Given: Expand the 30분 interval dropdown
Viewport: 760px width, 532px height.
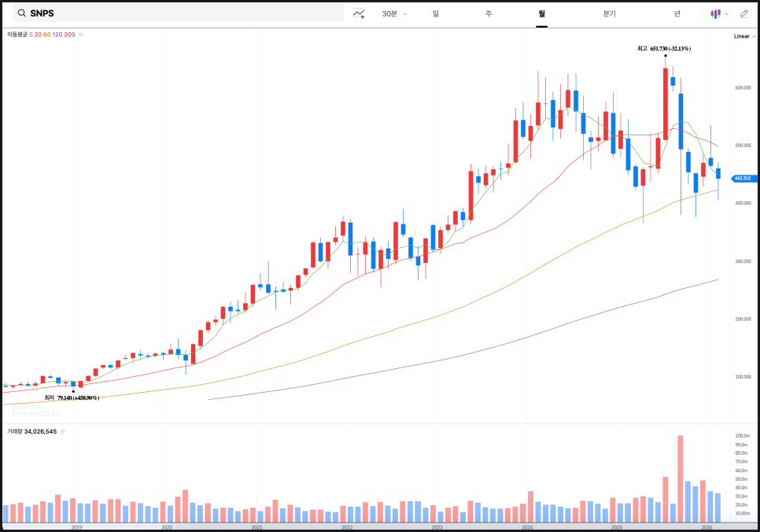Looking at the screenshot, I should point(394,13).
